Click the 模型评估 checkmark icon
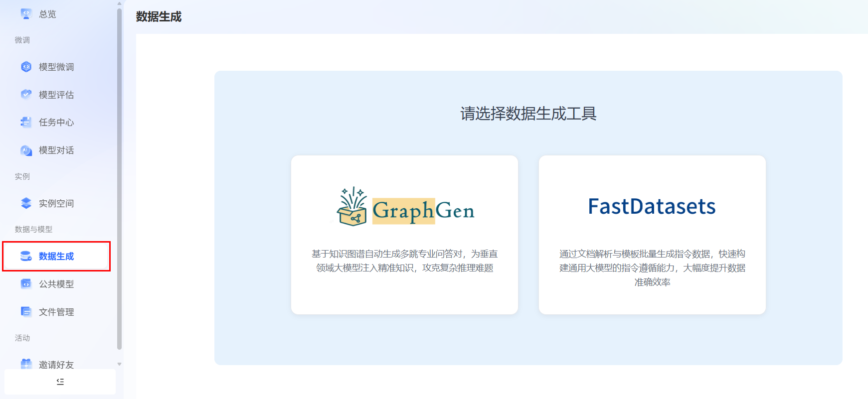 click(26, 94)
